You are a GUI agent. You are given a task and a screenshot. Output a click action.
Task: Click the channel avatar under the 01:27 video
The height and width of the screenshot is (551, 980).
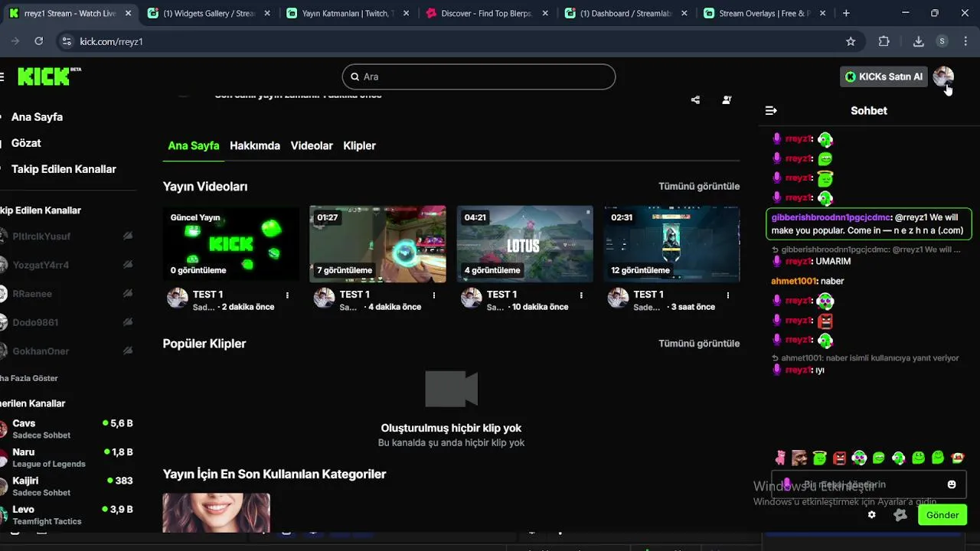pyautogui.click(x=325, y=298)
